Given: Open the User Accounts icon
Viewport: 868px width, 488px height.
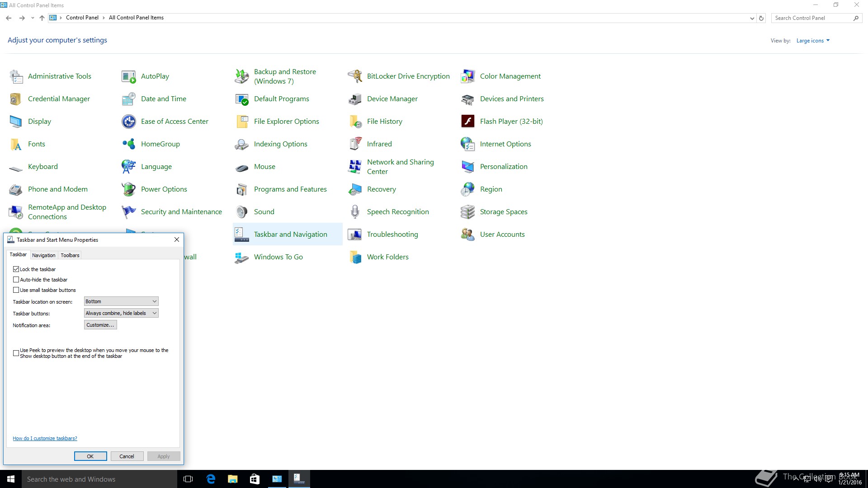Looking at the screenshot, I should (x=468, y=235).
